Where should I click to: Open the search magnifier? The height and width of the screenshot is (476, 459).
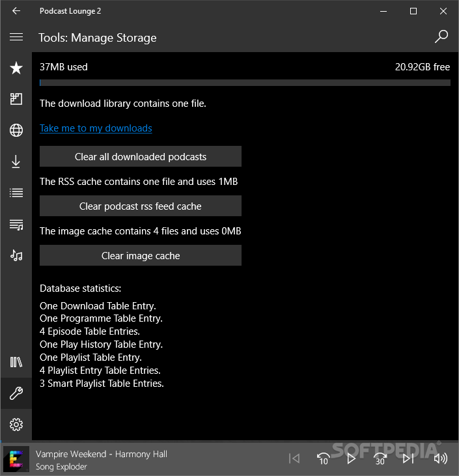coord(441,36)
